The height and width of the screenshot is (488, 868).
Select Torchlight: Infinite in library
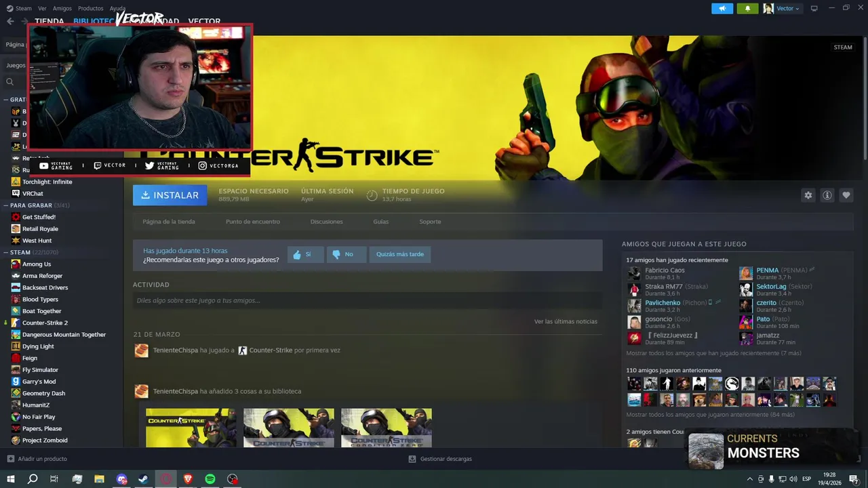tap(47, 182)
